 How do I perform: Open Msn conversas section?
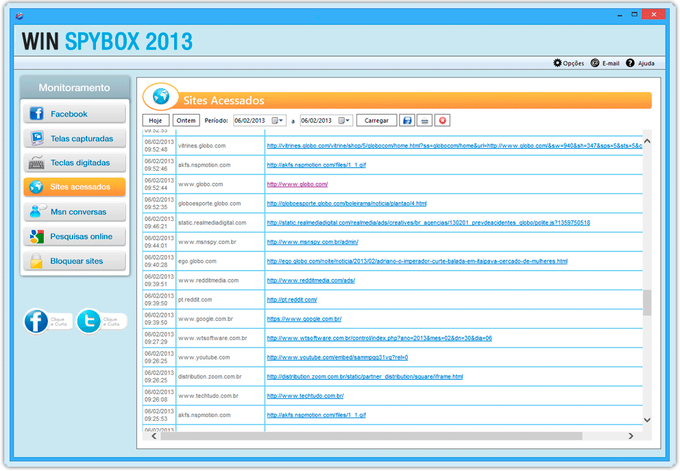75,212
